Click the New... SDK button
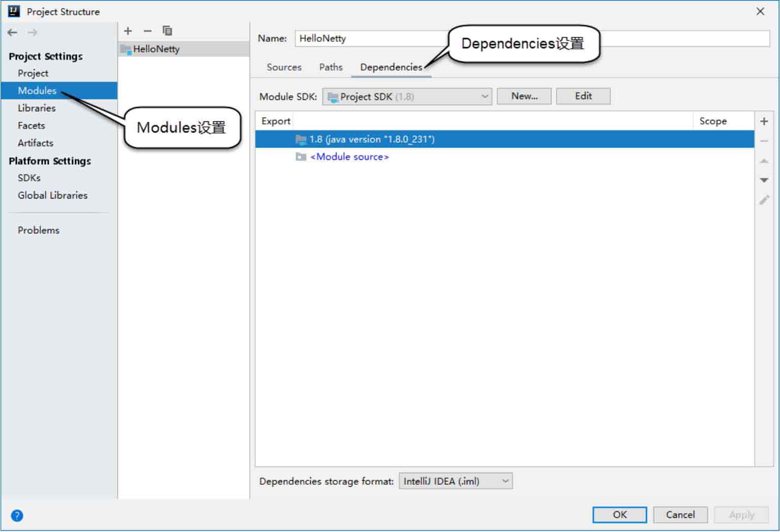Screen dimensions: 780x532 pos(524,96)
